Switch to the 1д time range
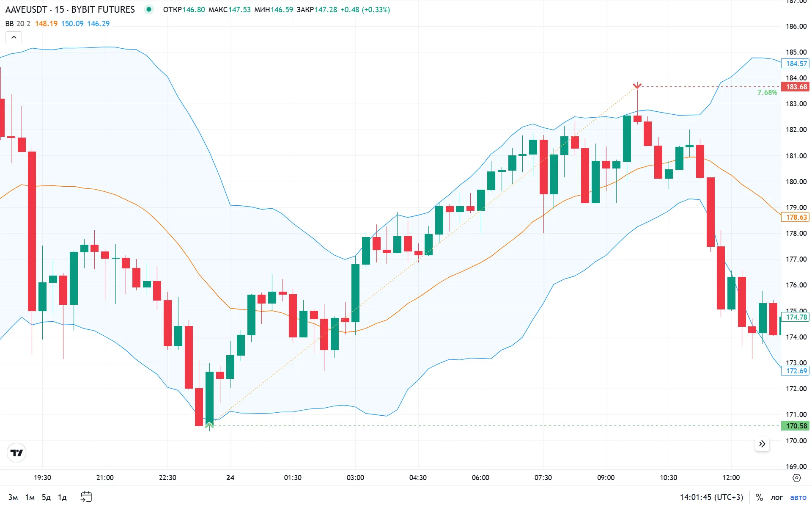The width and height of the screenshot is (812, 508). 62,497
